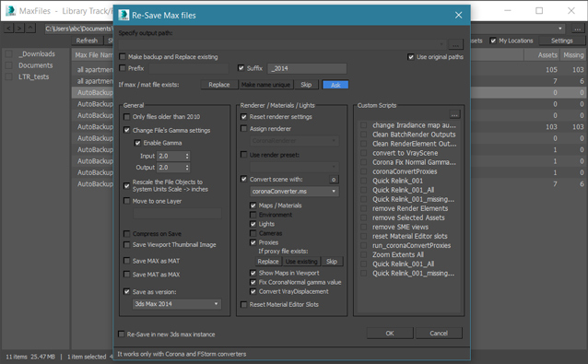Select the Documents folder in sidebar

click(x=36, y=65)
